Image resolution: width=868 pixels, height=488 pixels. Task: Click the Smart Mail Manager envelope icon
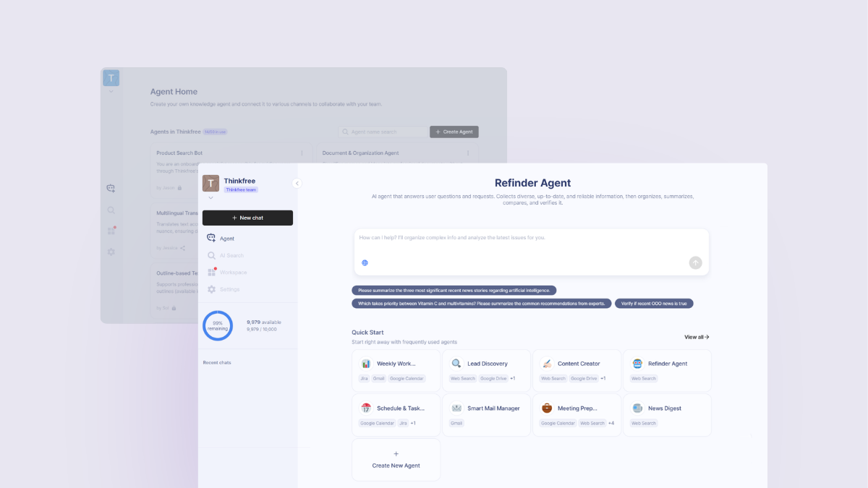[x=456, y=407]
